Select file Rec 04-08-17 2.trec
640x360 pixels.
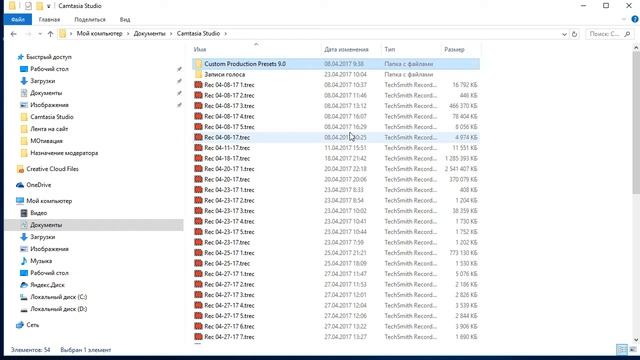coord(229,96)
